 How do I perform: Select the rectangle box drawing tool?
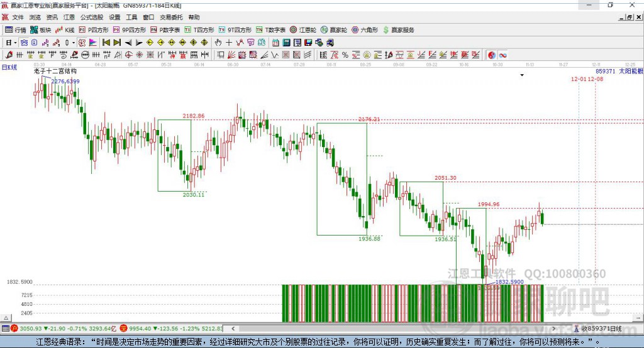(x=221, y=55)
